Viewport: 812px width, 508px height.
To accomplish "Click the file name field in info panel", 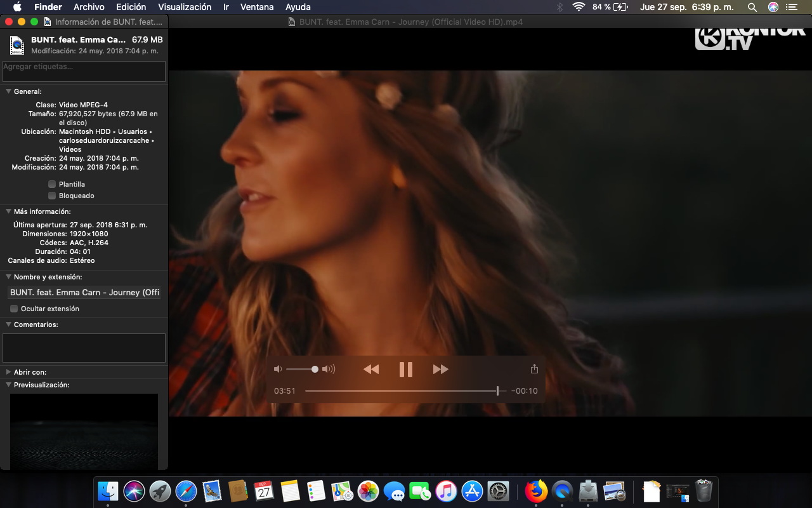I will pos(84,292).
